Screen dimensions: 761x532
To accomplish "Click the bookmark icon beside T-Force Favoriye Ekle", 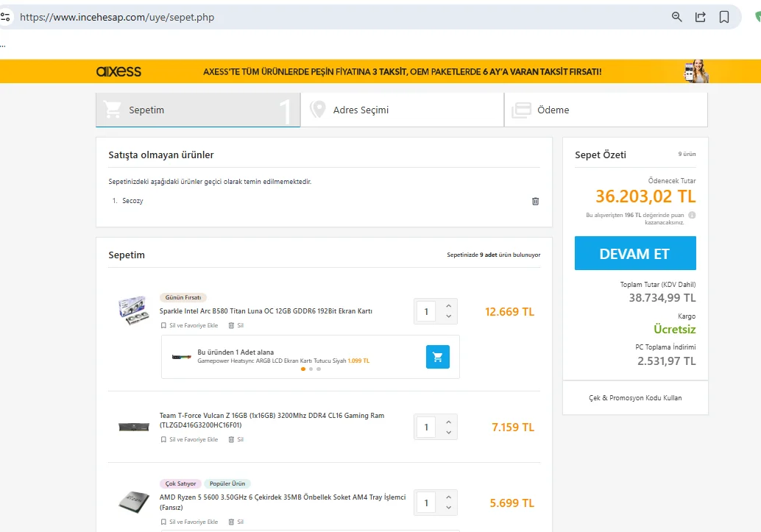I will 163,440.
